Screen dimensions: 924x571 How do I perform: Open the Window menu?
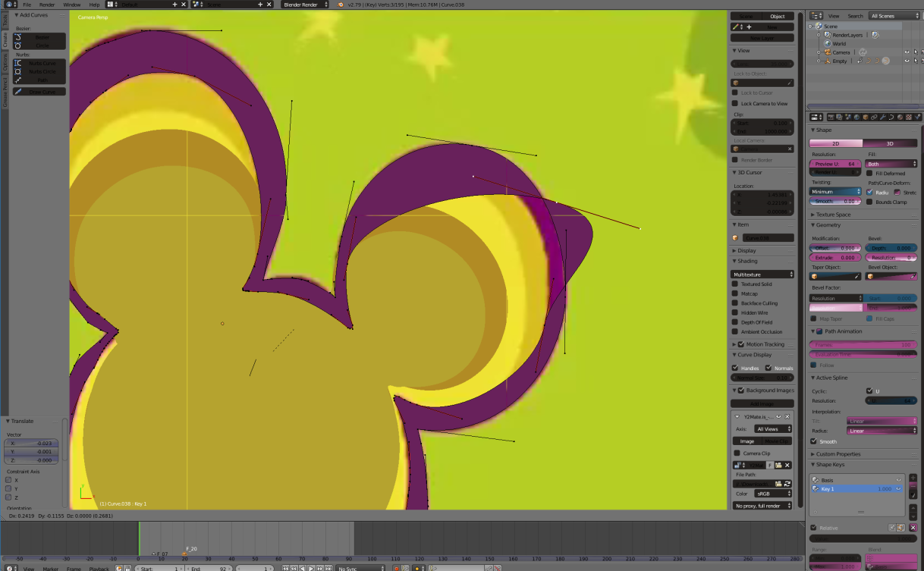tap(71, 5)
